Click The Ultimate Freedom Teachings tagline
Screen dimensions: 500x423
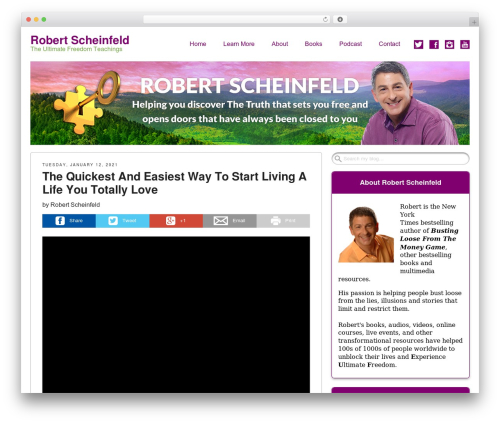click(x=76, y=49)
